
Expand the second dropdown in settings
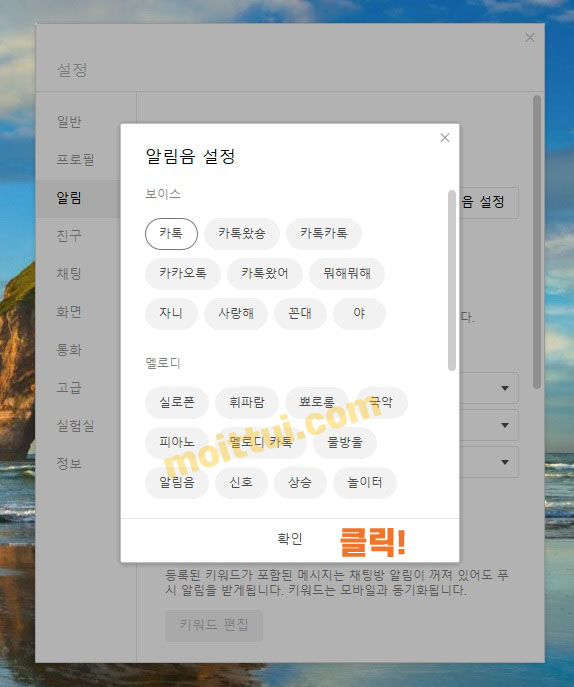tap(489, 425)
